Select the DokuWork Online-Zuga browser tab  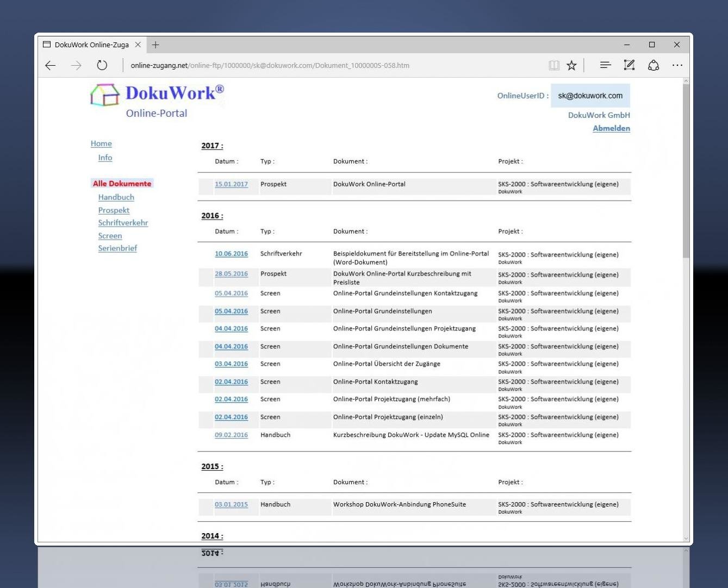coord(92,45)
